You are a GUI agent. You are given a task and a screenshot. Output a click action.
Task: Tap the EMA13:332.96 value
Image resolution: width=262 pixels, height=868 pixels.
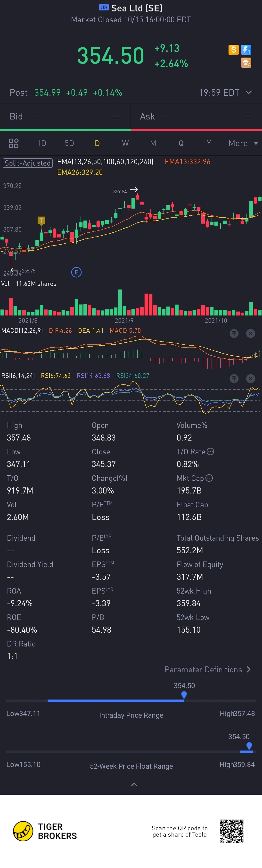pyautogui.click(x=188, y=162)
